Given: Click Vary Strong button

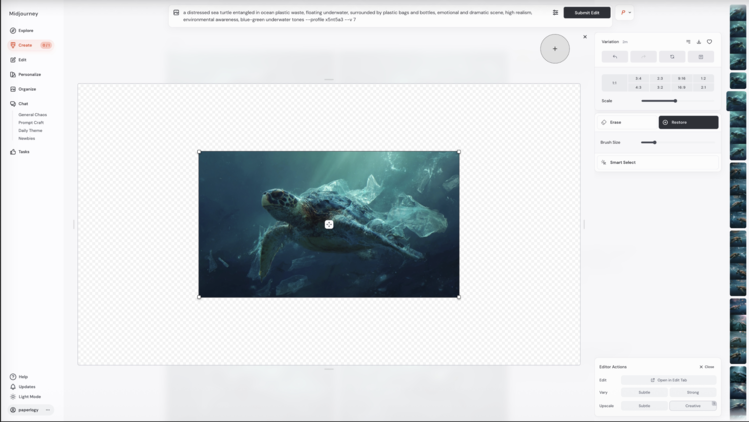Looking at the screenshot, I should pos(693,392).
